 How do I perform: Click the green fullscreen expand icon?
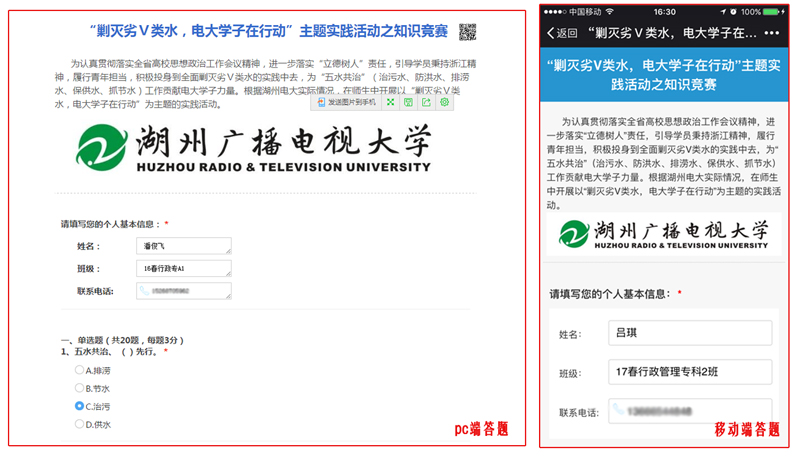pyautogui.click(x=391, y=103)
